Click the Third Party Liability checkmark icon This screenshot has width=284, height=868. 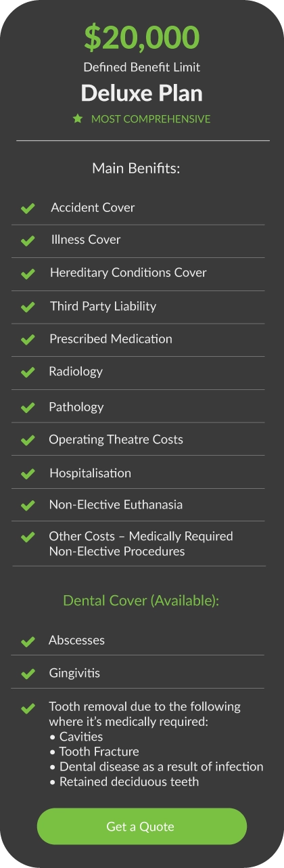coord(28,307)
